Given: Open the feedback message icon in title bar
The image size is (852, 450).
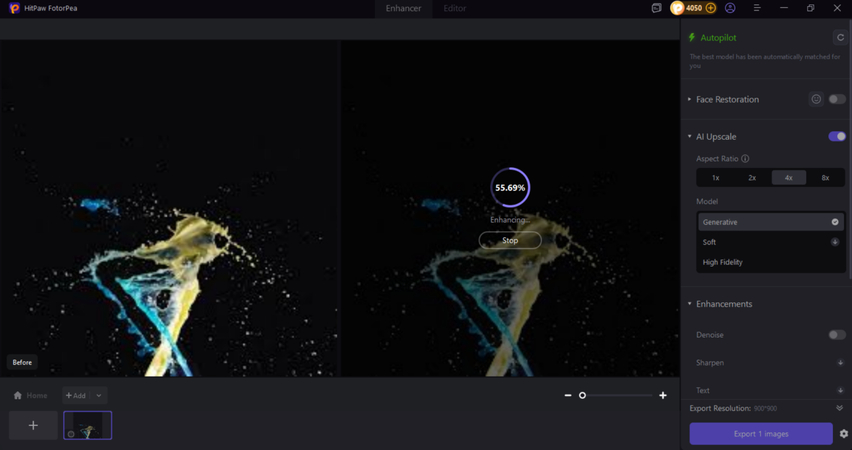Looking at the screenshot, I should pyautogui.click(x=656, y=8).
